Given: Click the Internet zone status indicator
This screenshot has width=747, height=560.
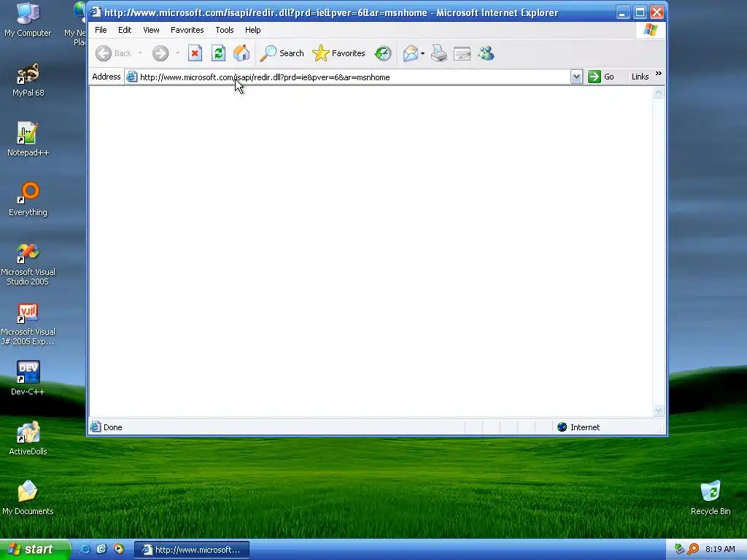Looking at the screenshot, I should click(578, 427).
